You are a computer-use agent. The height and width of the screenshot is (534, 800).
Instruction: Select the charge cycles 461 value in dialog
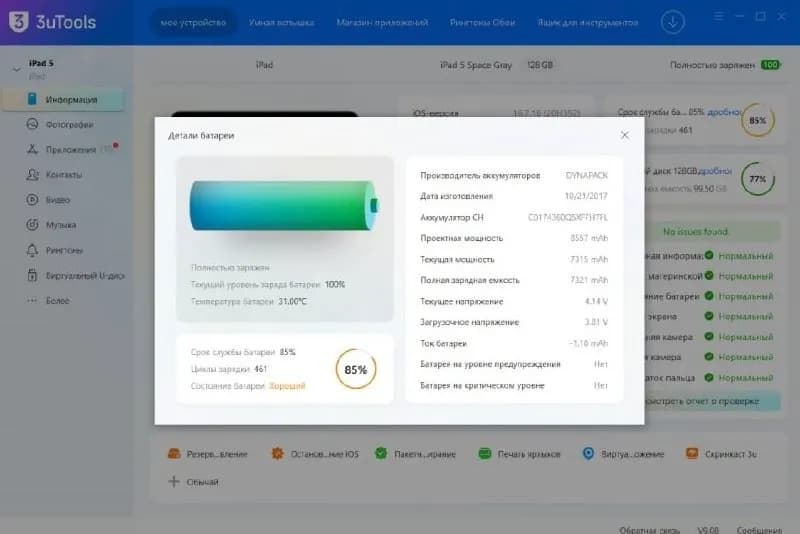[x=260, y=369]
